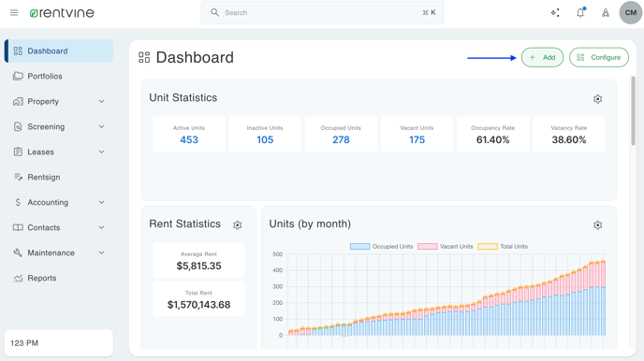Toggle Total Units legend swatch
The height and width of the screenshot is (361, 644).
pos(488,247)
